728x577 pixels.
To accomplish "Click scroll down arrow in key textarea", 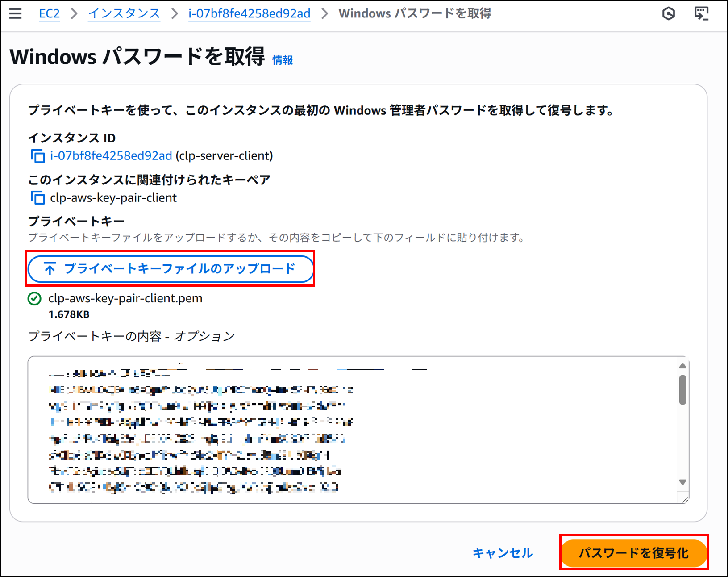I will pos(682,482).
